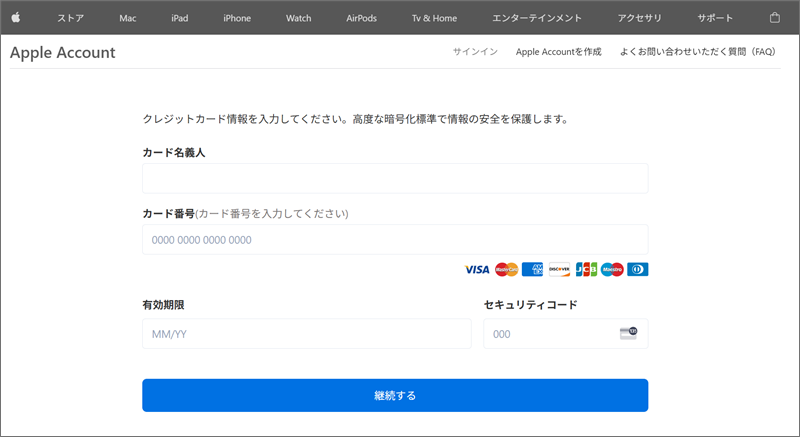
Task: Focus the カード名義人 input field
Action: [395, 178]
